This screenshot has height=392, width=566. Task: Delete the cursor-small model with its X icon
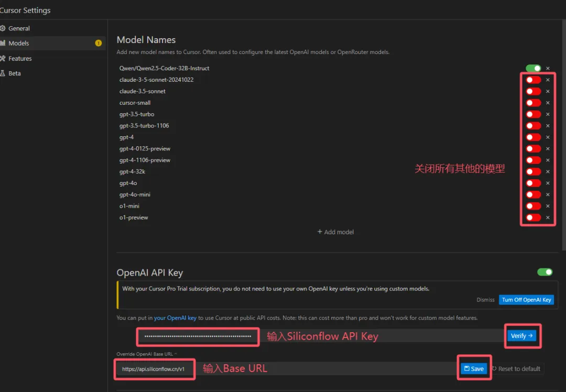[x=548, y=103]
